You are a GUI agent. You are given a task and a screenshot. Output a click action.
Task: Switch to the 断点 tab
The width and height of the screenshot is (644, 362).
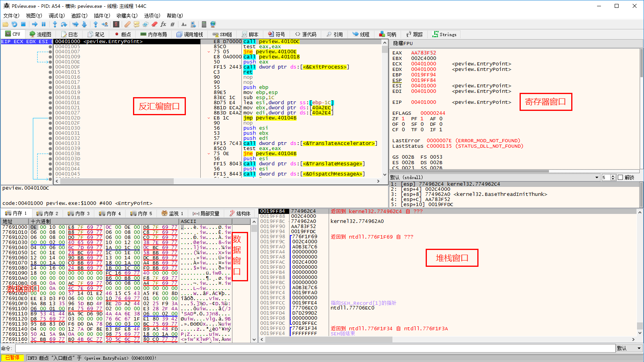[122, 34]
